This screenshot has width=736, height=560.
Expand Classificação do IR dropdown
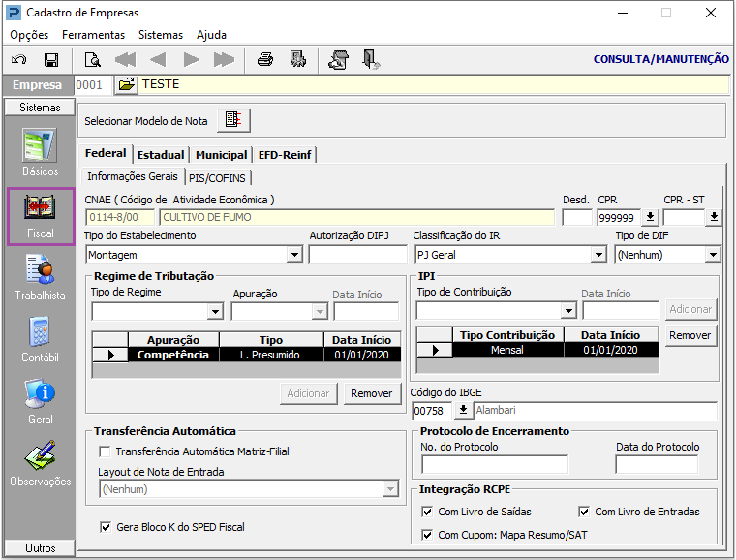pyautogui.click(x=598, y=255)
